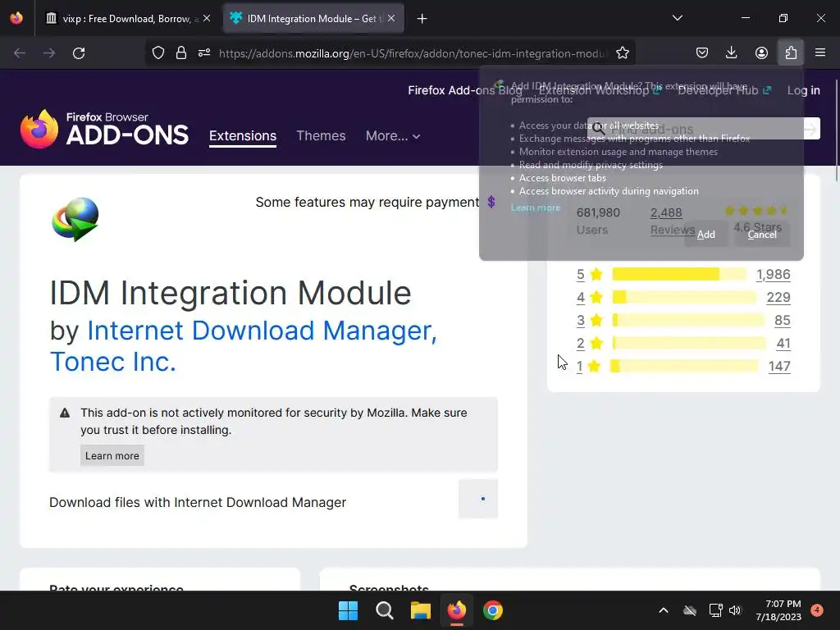Open the 1,986 five-star reviews count
Viewport: 840px width, 630px height.
[773, 274]
